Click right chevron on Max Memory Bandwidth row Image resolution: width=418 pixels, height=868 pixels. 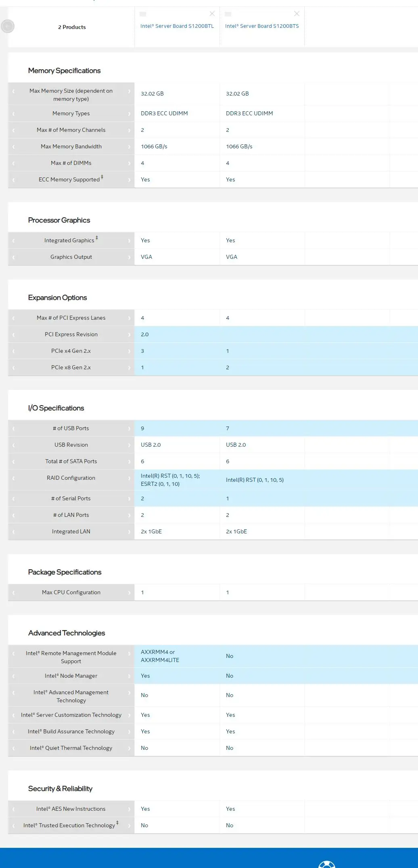coord(129,147)
